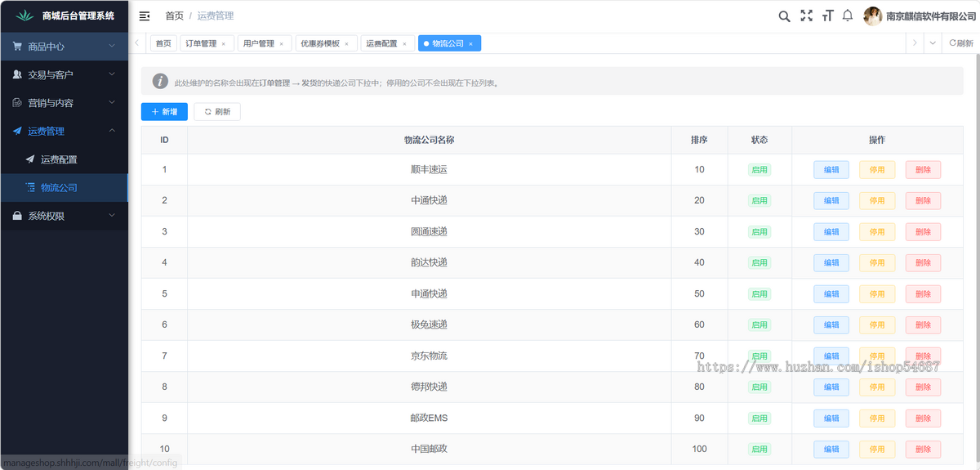The height and width of the screenshot is (470, 980).
Task: Collapse the sidebar with the hamburger icon
Action: point(145,16)
